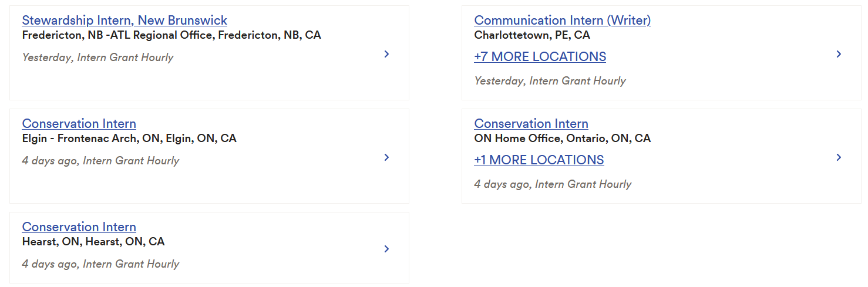Click posting date text on Stewardship Intern card
This screenshot has width=868, height=287.
97,58
